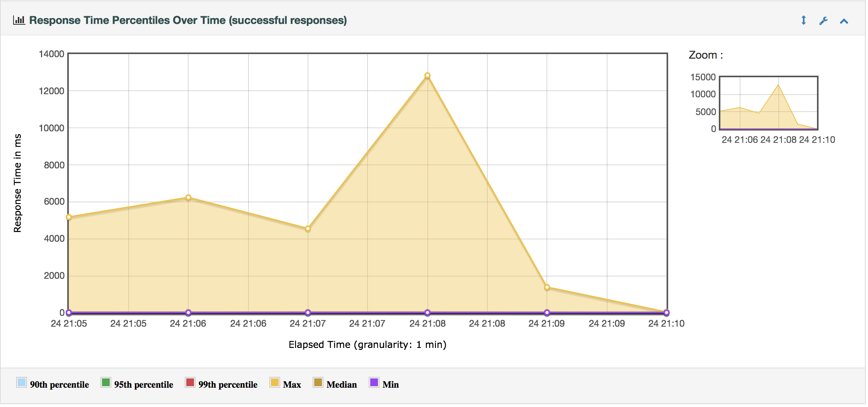Click the Zoom overview mini chart
The width and height of the screenshot is (868, 407).
point(768,103)
